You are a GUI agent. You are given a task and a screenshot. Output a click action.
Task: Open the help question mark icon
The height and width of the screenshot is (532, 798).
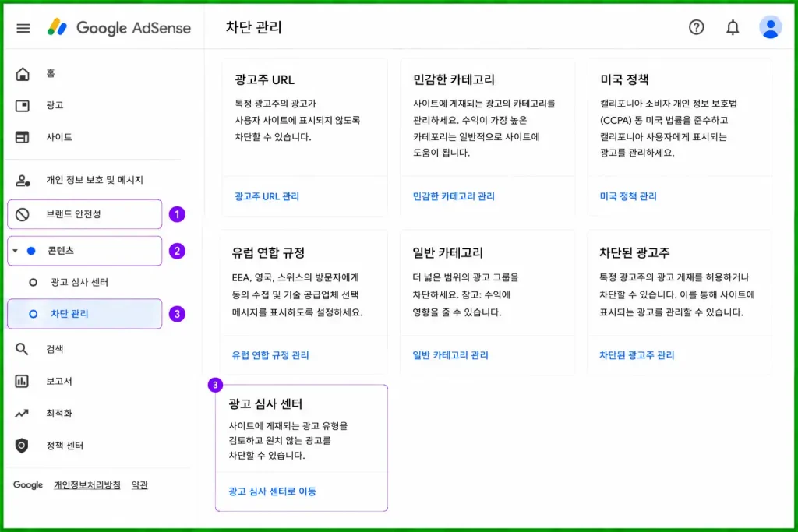pyautogui.click(x=696, y=27)
